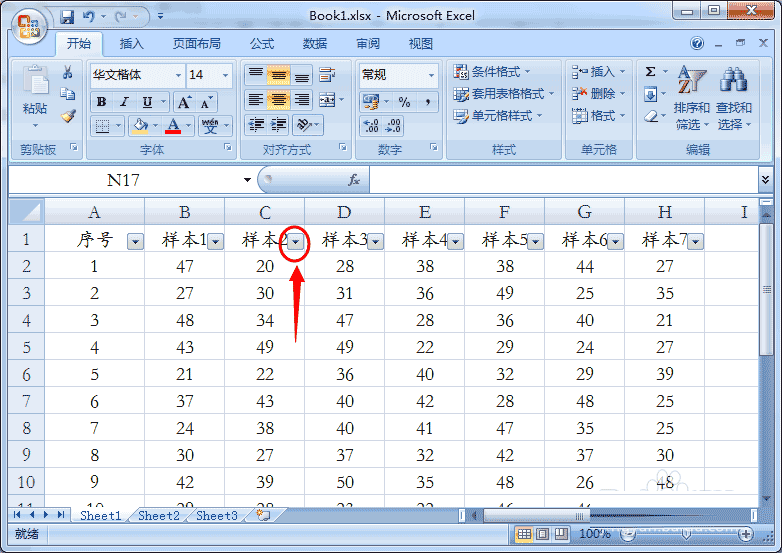
Task: Open 套用表格格式 table styles
Action: (504, 94)
